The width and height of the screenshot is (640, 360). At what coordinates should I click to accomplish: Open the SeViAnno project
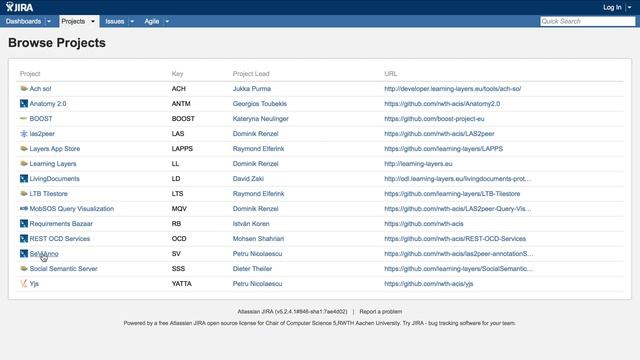click(x=44, y=253)
